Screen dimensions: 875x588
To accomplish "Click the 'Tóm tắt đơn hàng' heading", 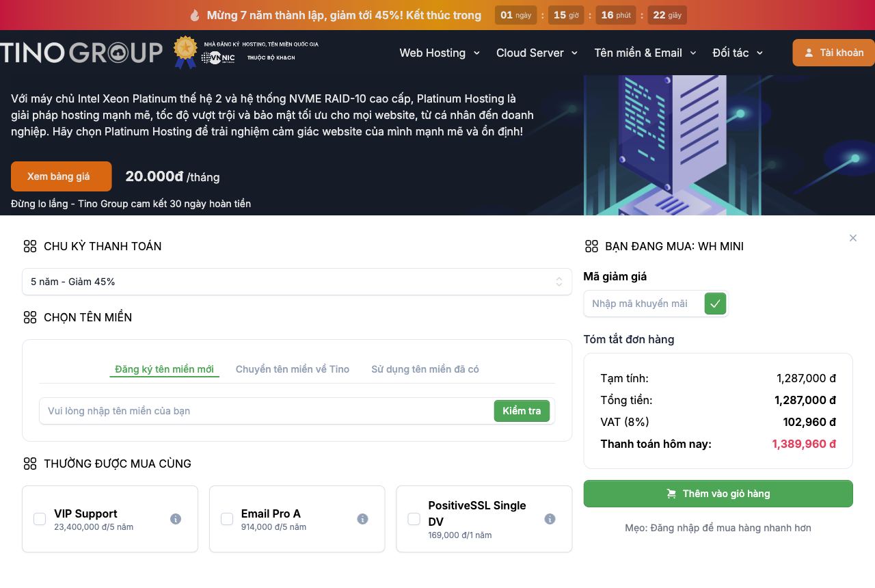I will pyautogui.click(x=628, y=339).
